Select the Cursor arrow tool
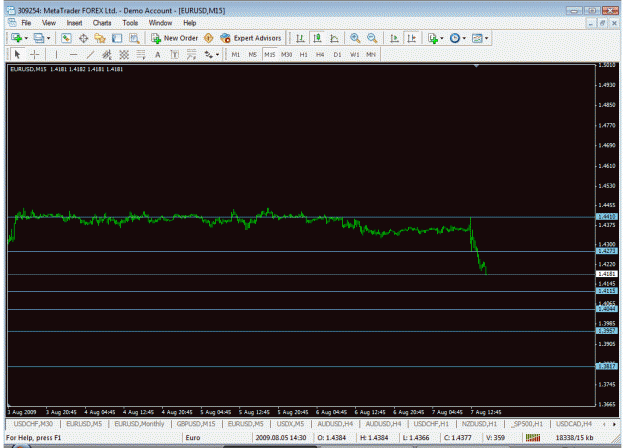 click(x=17, y=54)
